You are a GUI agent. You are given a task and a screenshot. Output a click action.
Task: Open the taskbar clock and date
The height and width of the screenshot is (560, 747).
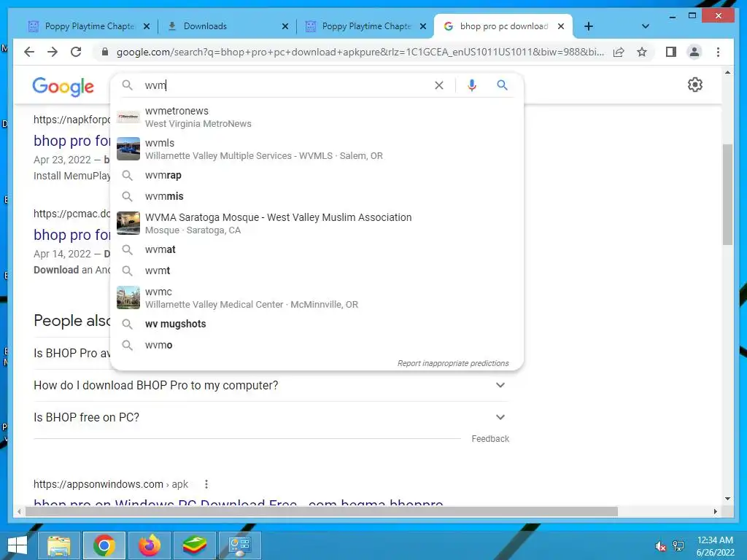coord(715,546)
